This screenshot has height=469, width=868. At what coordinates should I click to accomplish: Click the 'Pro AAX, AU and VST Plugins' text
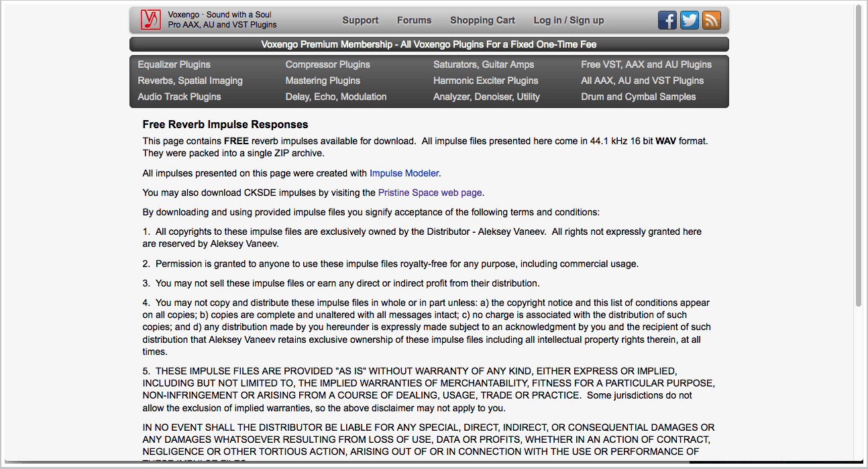point(222,25)
